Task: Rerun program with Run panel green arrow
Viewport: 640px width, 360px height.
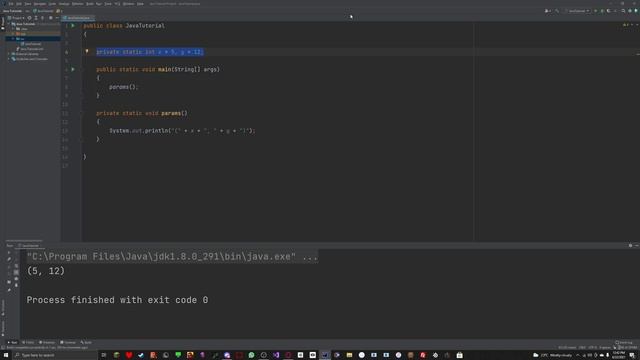Action: pyautogui.click(x=9, y=253)
